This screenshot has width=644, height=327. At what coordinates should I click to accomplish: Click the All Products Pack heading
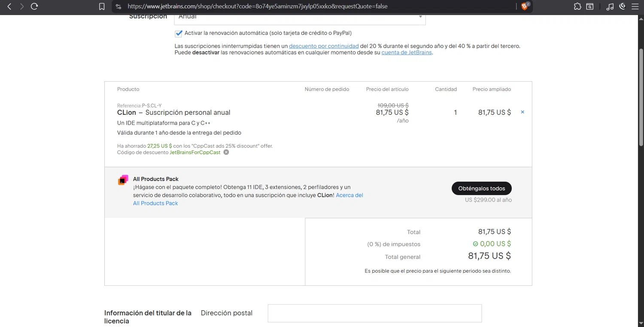tap(156, 179)
